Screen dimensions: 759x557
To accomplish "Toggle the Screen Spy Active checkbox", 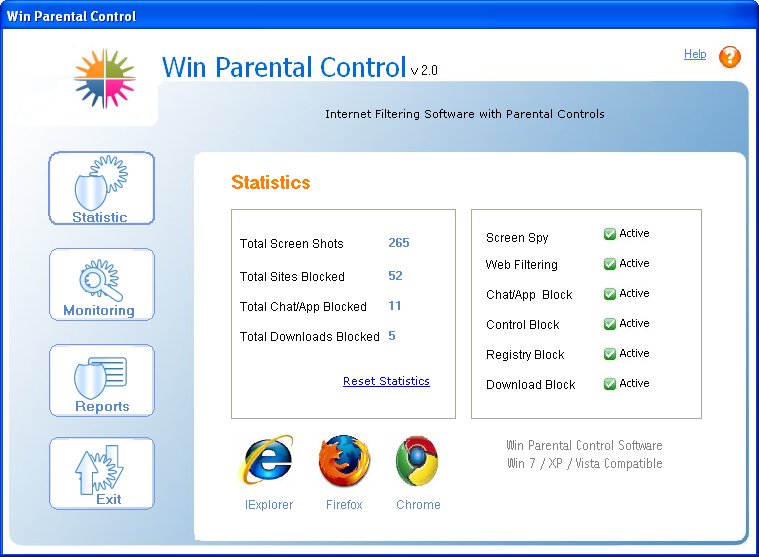I will click(x=610, y=234).
